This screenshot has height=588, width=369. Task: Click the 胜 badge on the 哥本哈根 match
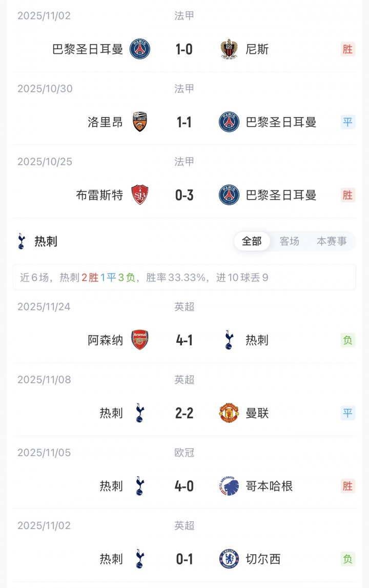[348, 486]
